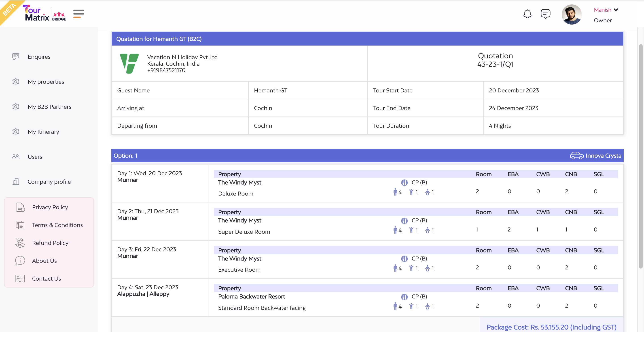Screen dimensions: 644x350
Task: Toggle the hamburger menu icon
Action: [x=78, y=13]
